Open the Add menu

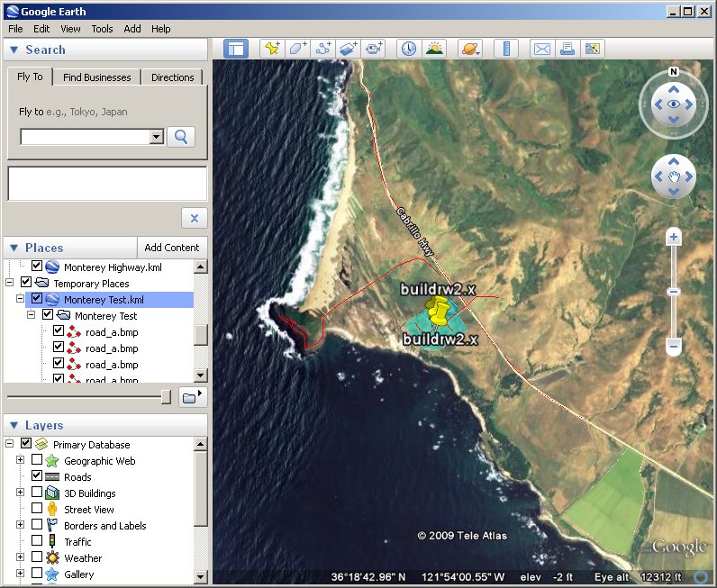132,29
